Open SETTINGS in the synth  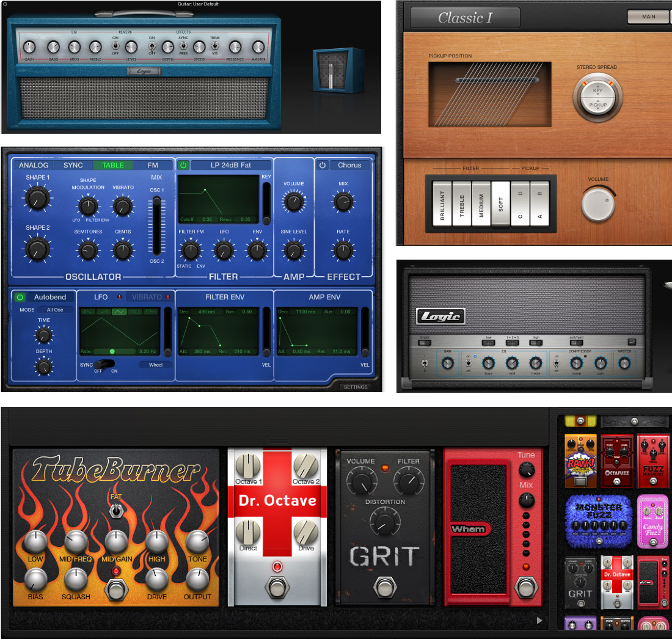[356, 387]
